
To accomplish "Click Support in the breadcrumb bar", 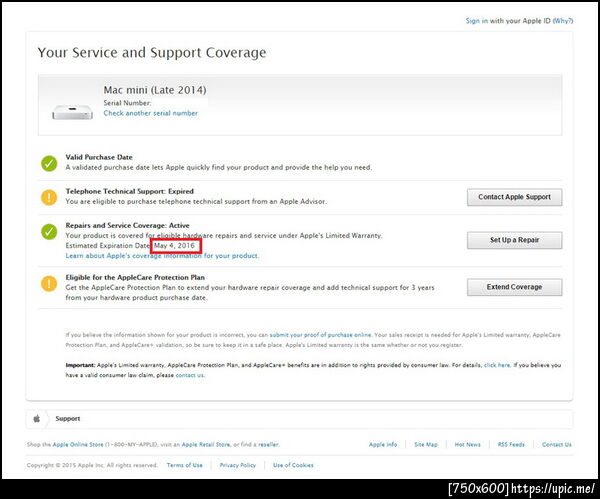I will click(x=68, y=419).
